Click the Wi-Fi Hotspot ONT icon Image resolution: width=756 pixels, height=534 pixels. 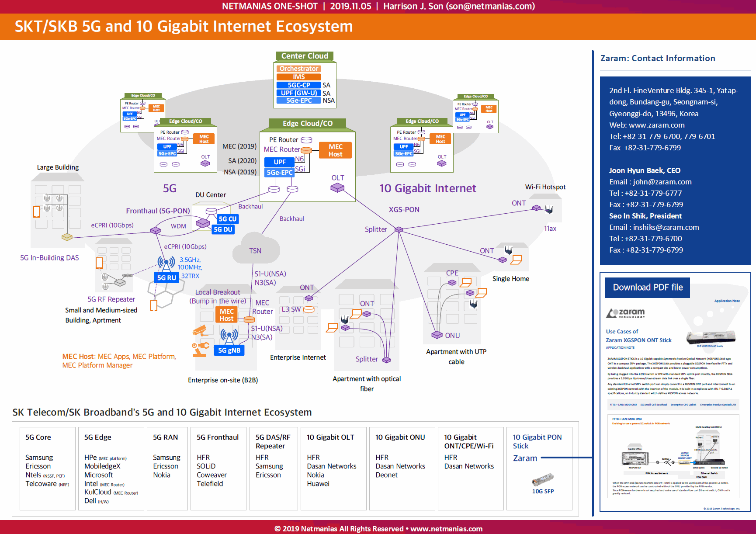[x=536, y=208]
